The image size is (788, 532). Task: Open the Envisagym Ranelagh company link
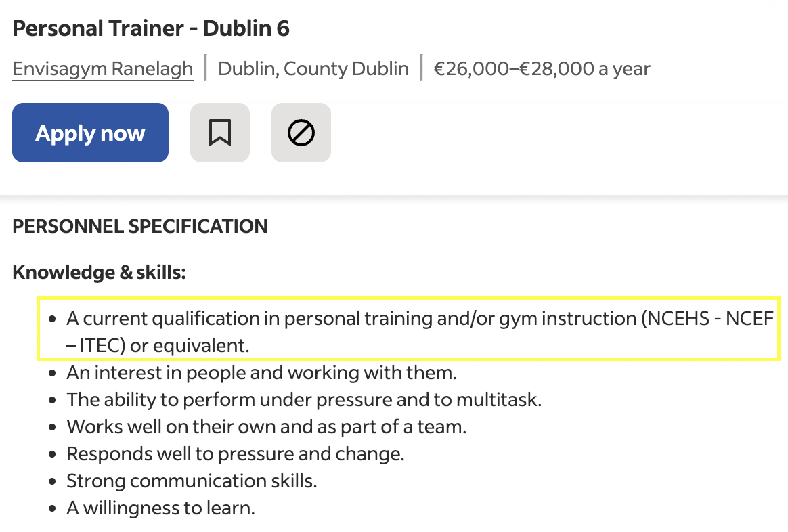pyautogui.click(x=102, y=68)
